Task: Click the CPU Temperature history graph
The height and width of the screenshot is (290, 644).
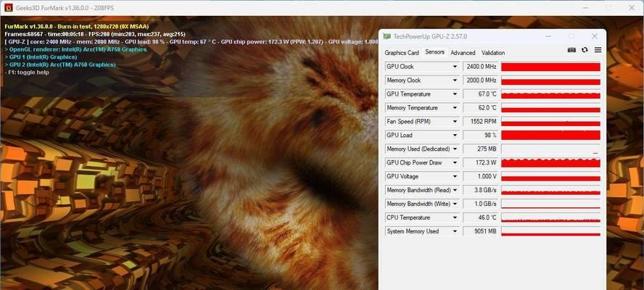Action: point(550,217)
